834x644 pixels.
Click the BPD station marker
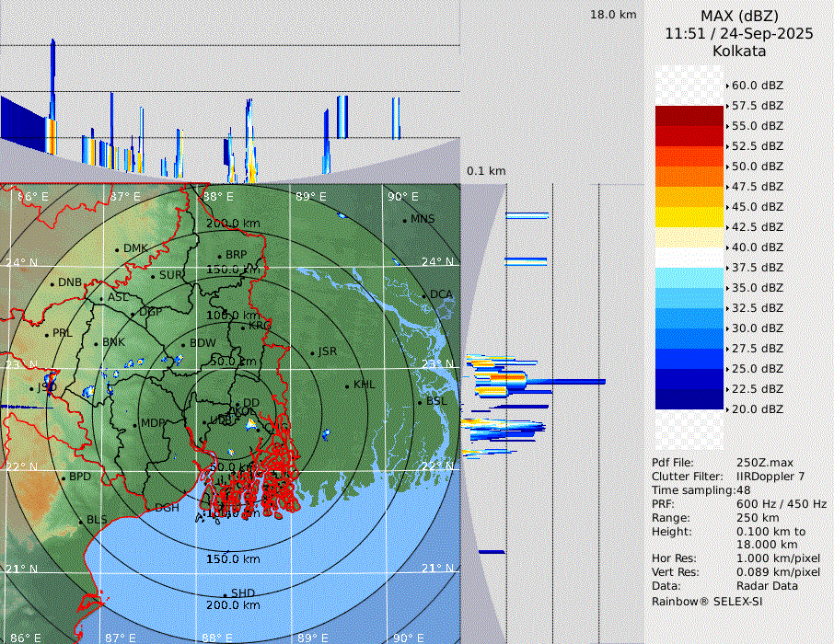pyautogui.click(x=63, y=477)
